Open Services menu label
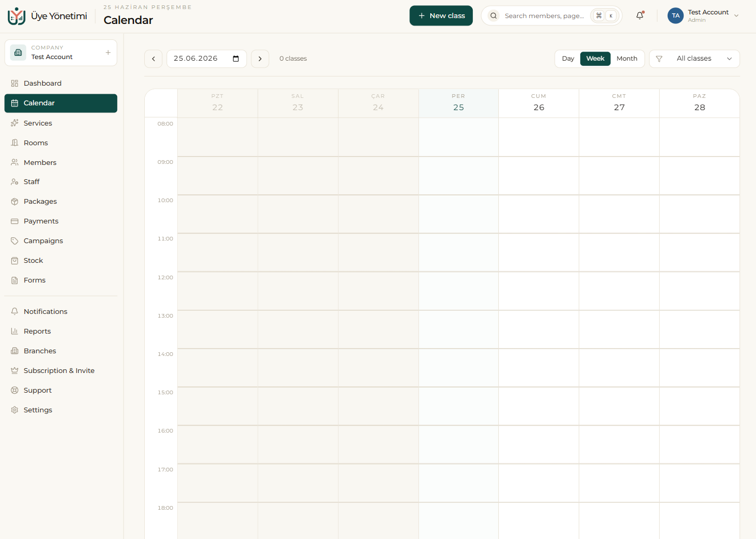 pyautogui.click(x=38, y=123)
